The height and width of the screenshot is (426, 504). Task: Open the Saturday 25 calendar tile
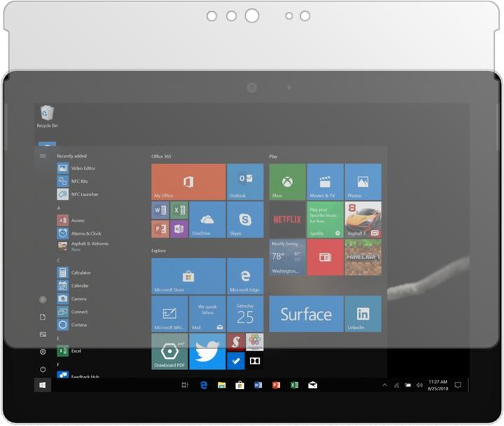[245, 314]
